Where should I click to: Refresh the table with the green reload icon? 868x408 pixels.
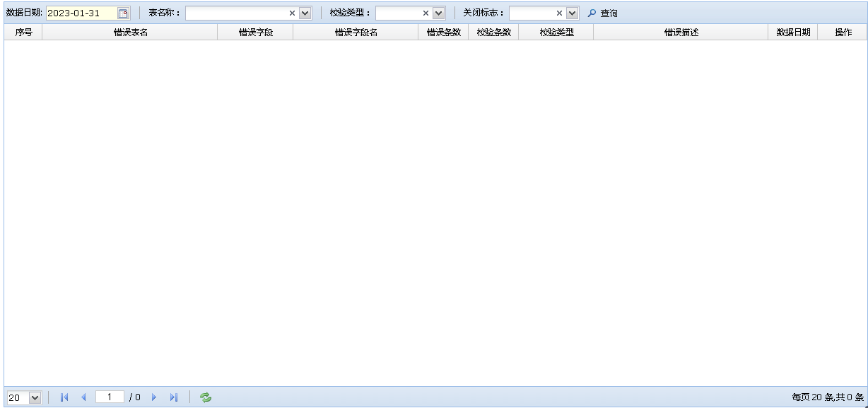pyautogui.click(x=206, y=397)
